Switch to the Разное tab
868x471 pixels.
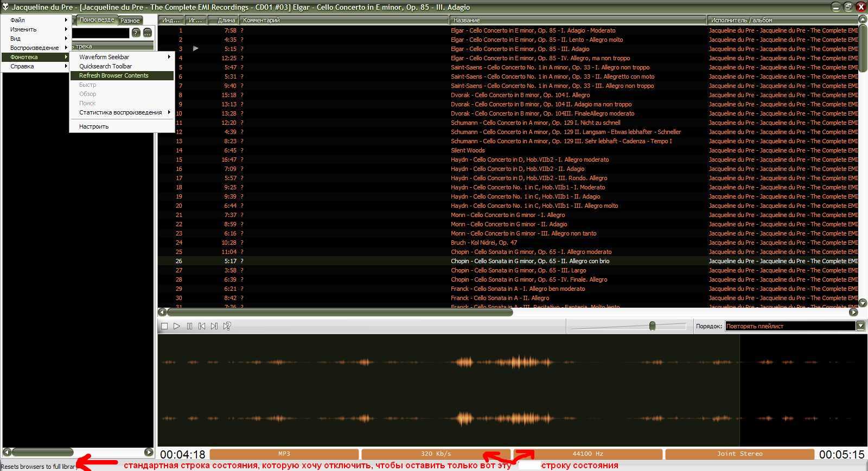130,21
